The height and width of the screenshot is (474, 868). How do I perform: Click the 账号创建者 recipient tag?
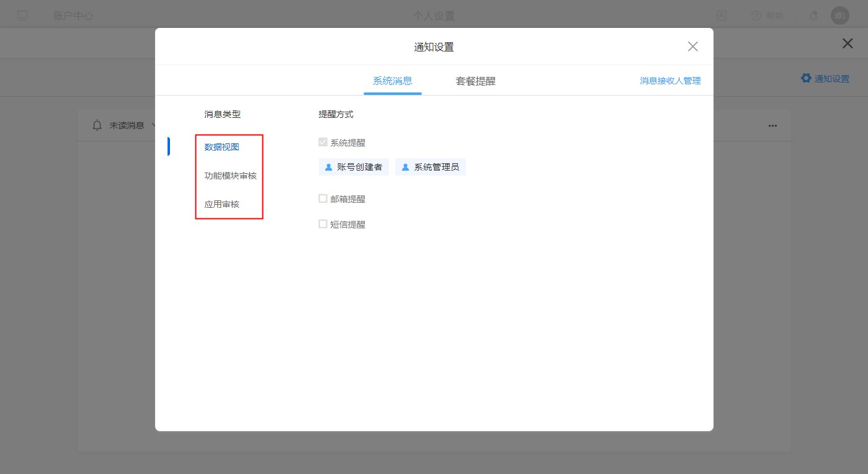click(354, 167)
